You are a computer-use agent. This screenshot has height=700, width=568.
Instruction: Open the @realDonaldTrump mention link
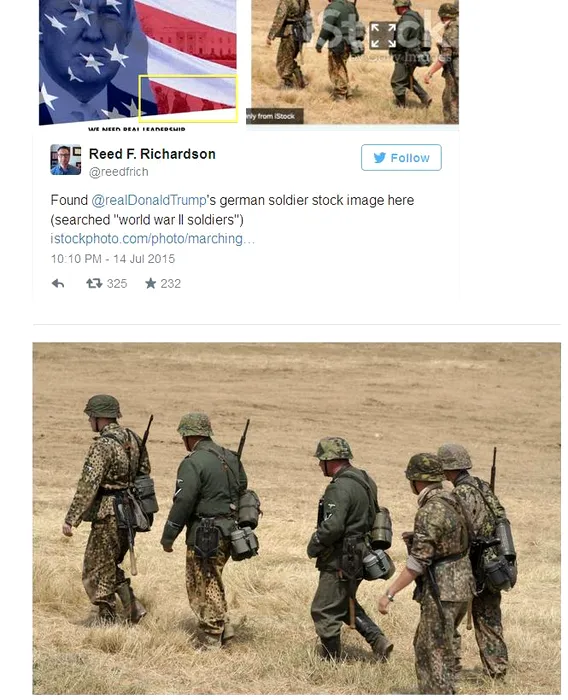click(149, 200)
